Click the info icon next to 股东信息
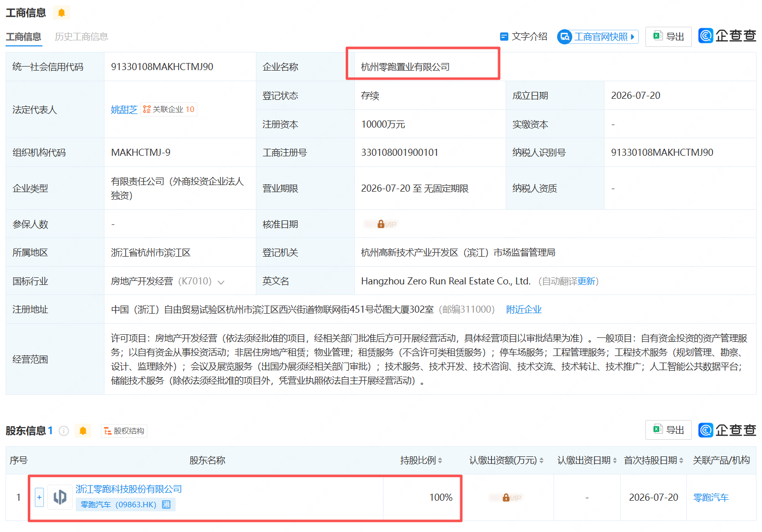The image size is (762, 532). [64, 431]
